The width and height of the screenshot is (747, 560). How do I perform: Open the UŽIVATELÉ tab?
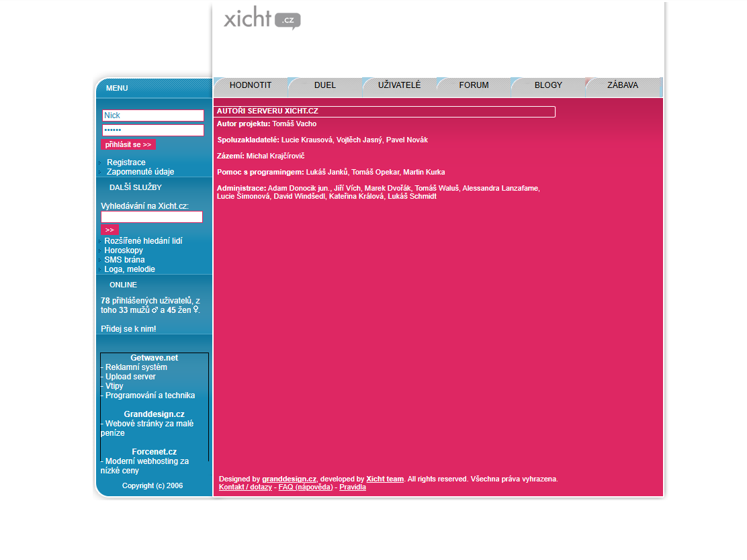(399, 85)
